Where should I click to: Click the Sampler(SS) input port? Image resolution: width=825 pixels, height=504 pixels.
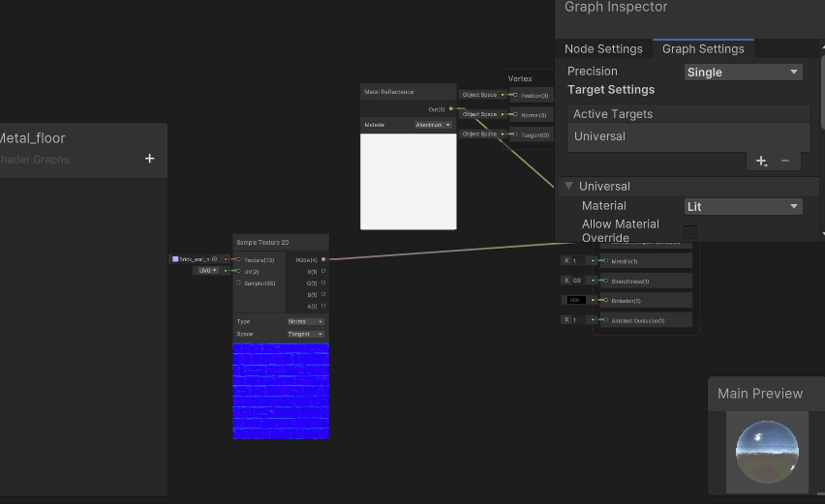[x=238, y=282]
